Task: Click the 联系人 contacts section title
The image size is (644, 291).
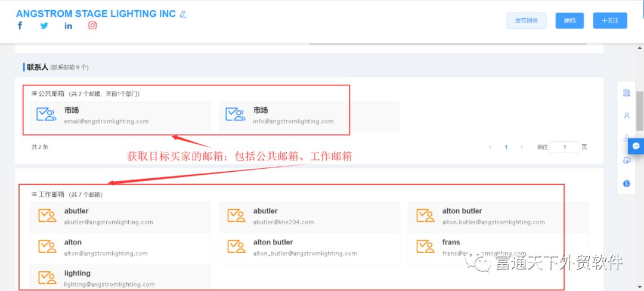Action: point(38,67)
